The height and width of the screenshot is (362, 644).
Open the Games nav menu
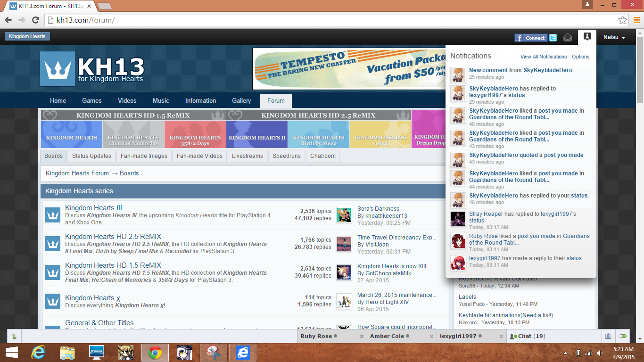tap(92, 100)
